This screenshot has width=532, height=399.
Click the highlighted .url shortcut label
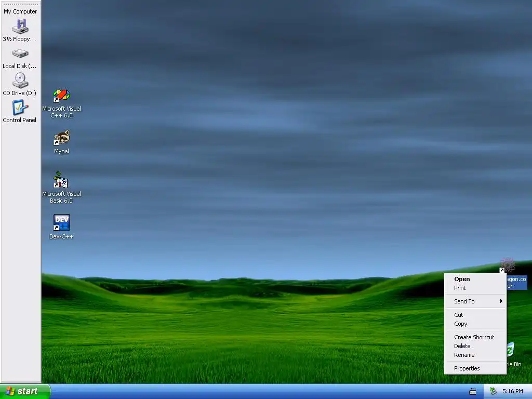517,283
